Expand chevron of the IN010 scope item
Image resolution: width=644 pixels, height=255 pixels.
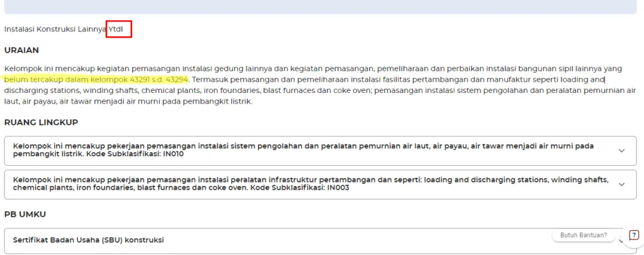622,151
